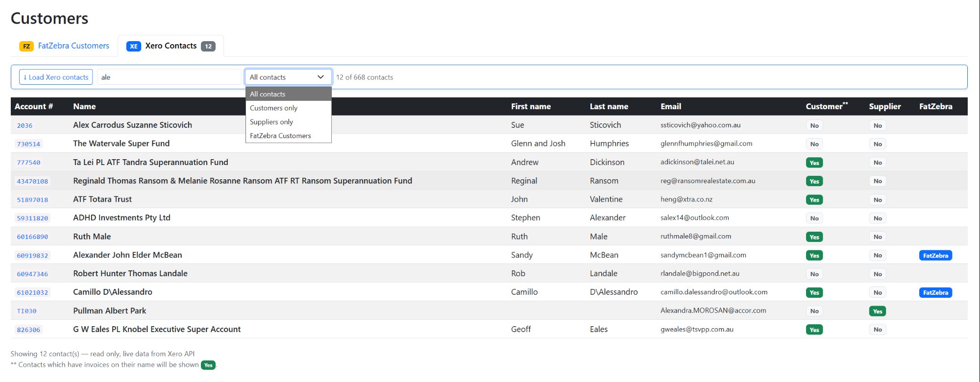Screen dimensions: 980x382
Task: Open account number 730514
Action: [28, 144]
